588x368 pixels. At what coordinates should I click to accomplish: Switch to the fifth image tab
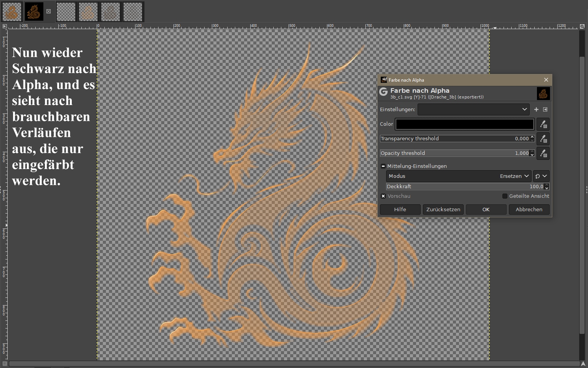pyautogui.click(x=111, y=11)
